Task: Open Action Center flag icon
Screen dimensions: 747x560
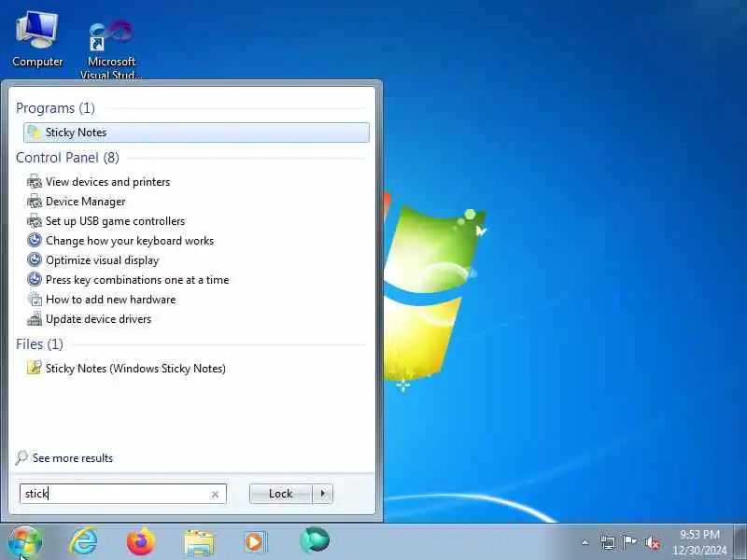Action: pos(629,542)
